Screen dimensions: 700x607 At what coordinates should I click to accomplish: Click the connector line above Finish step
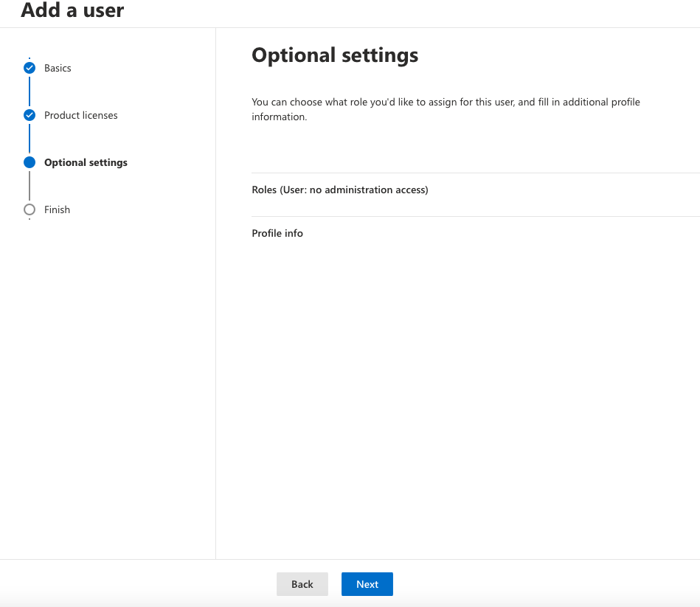click(30, 186)
